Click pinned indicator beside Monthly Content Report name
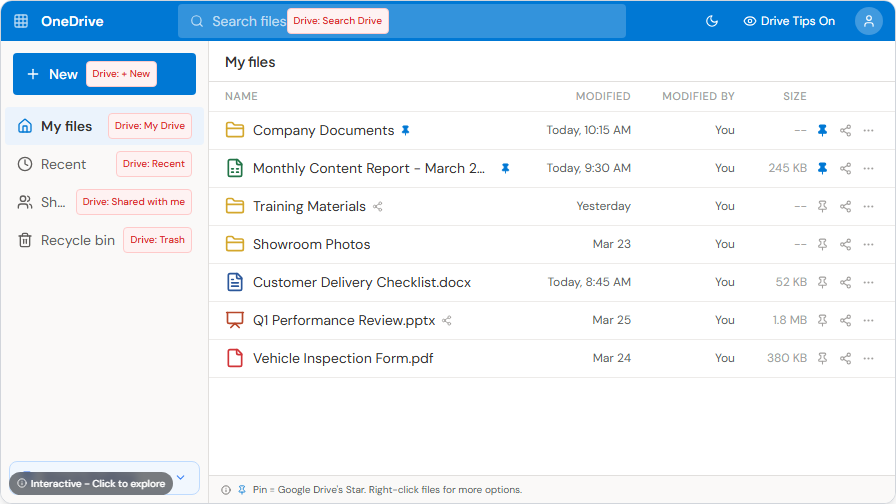 point(505,168)
